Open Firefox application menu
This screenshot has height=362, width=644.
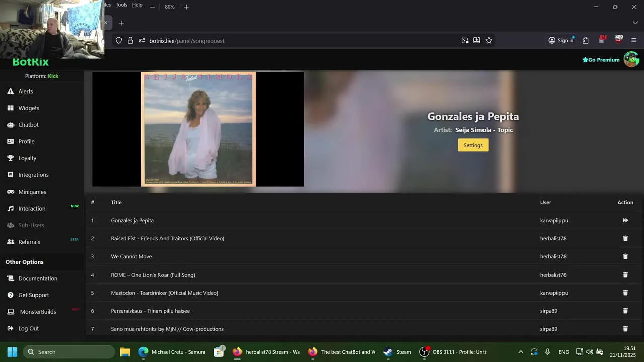(x=634, y=40)
